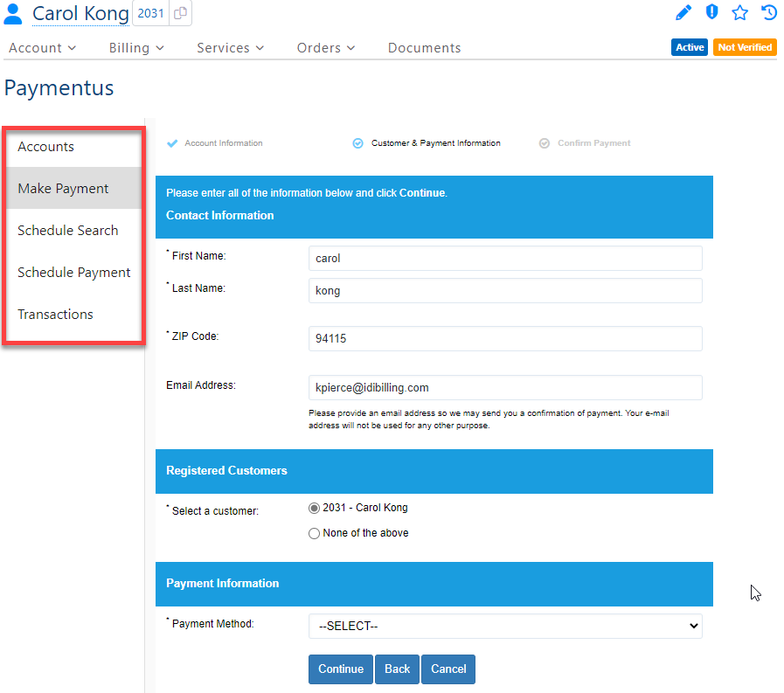This screenshot has height=693, width=784.
Task: Open the Payment Method dropdown
Action: coord(505,626)
